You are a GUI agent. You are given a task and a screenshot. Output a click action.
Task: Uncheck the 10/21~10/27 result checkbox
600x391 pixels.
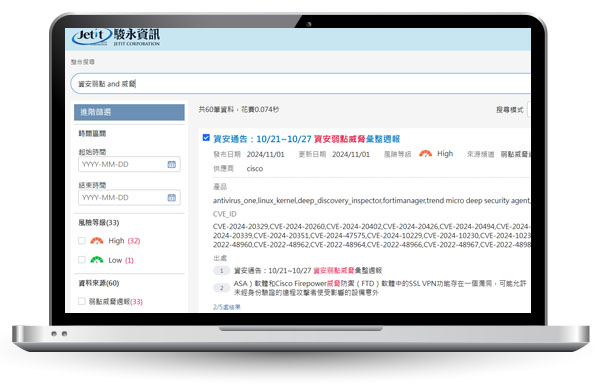pos(206,138)
